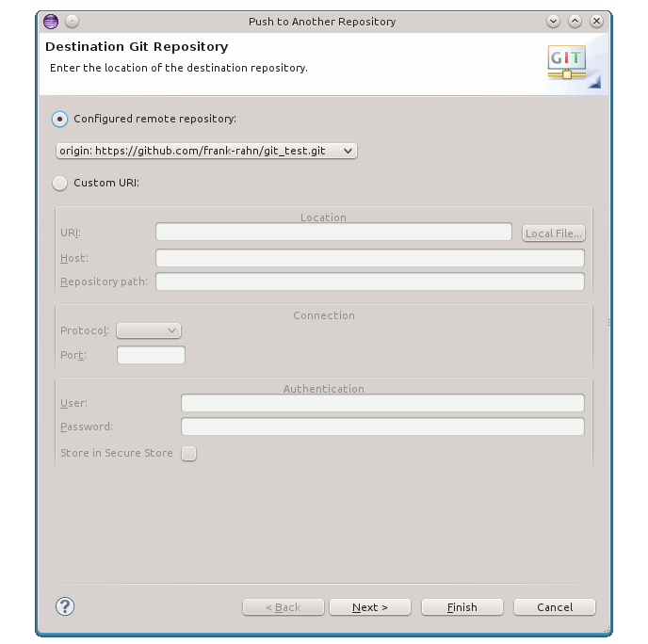Click the round pin button beside Eclipse icon
Screen dimensions: 648x644
[72, 21]
